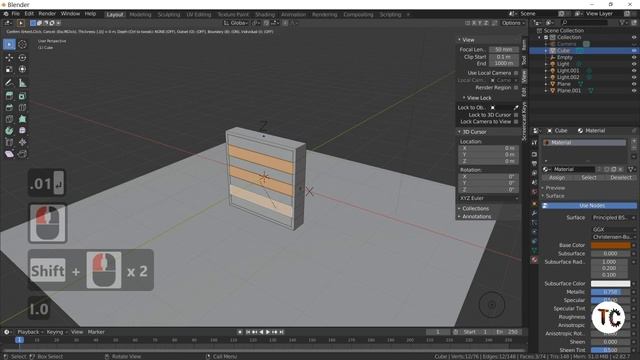Select the Smooth tool
The height and width of the screenshot is (360, 640).
22,131
